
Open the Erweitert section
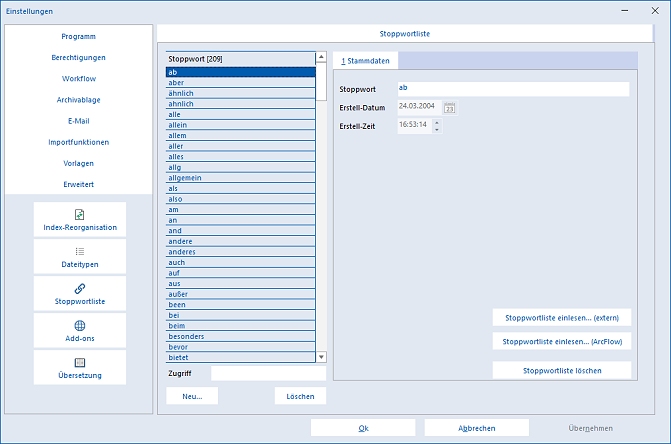tap(79, 184)
